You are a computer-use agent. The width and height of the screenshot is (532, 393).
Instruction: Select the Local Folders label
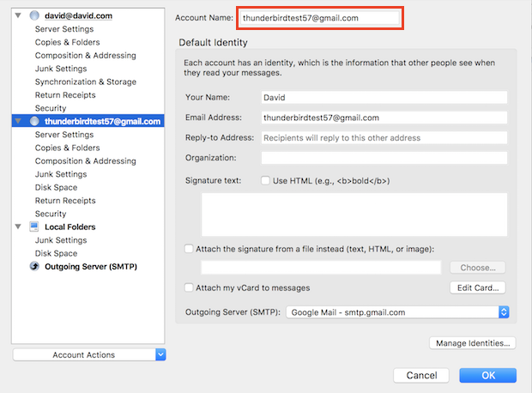[x=70, y=227]
